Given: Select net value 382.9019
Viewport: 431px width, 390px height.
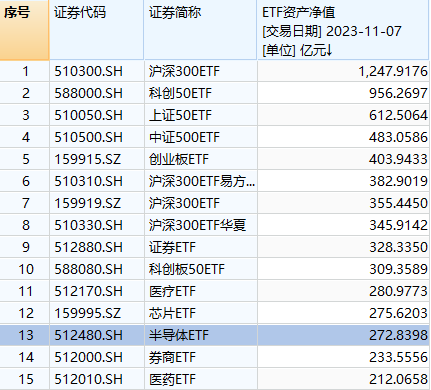Looking at the screenshot, I should (343, 181).
